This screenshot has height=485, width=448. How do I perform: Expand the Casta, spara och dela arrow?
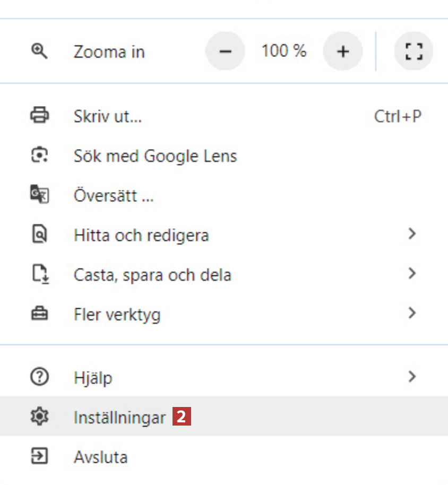pyautogui.click(x=412, y=274)
